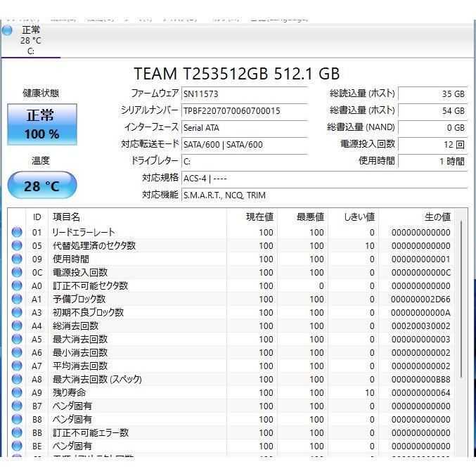Click the total NAND writes value 0 GB
476x476 pixels.
tap(432, 128)
